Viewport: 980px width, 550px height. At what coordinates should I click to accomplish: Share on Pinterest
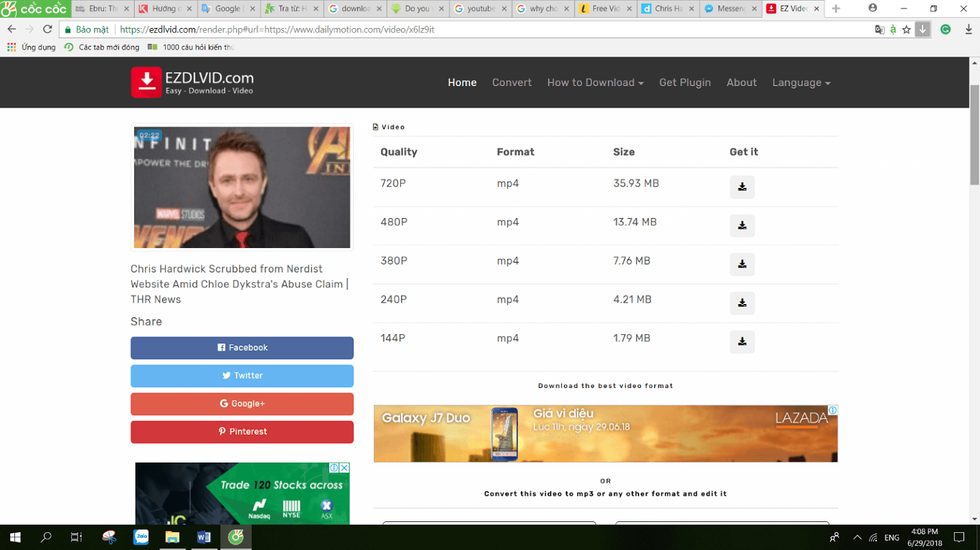[x=242, y=432]
